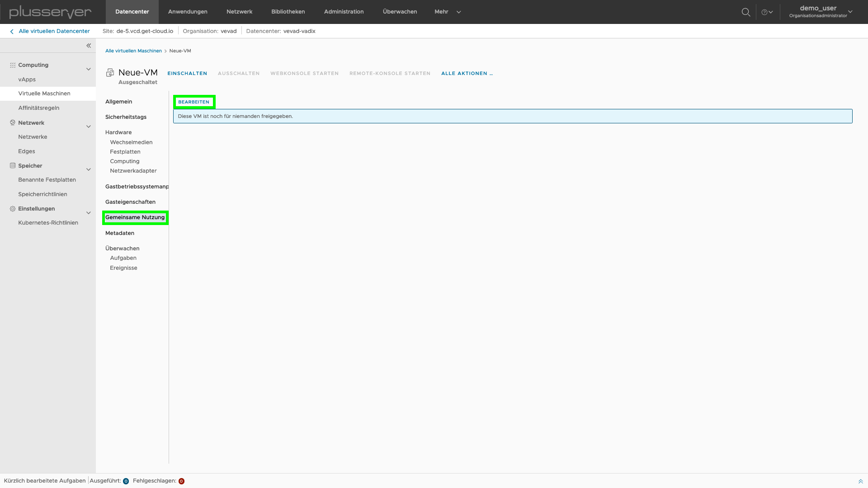Image resolution: width=868 pixels, height=488 pixels.
Task: Open the demo_user account dropdown
Action: tap(821, 12)
